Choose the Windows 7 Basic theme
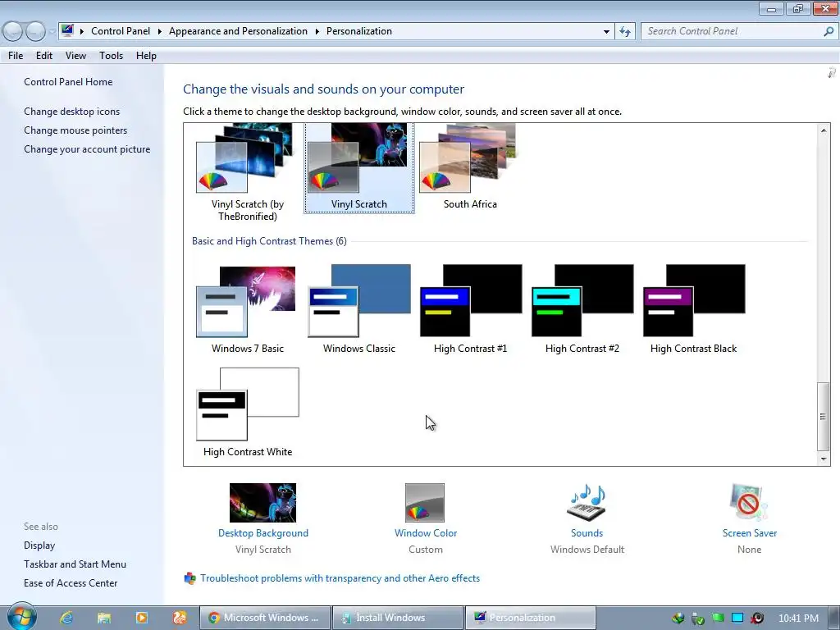 247,309
